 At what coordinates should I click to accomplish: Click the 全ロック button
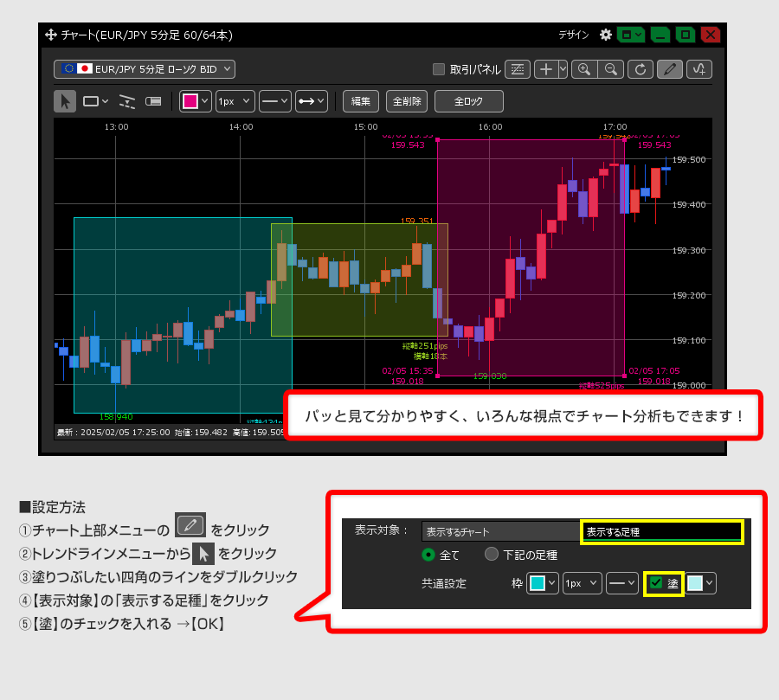[468, 101]
